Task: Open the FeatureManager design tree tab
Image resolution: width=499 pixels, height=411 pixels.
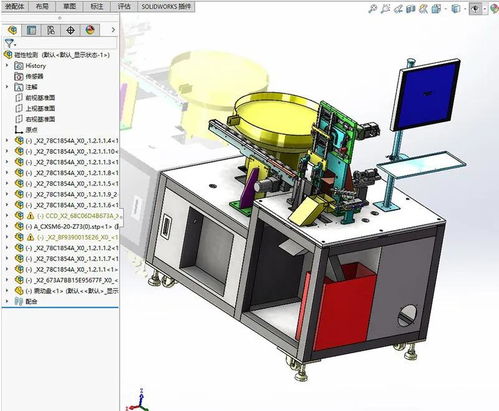Action: [x=12, y=30]
